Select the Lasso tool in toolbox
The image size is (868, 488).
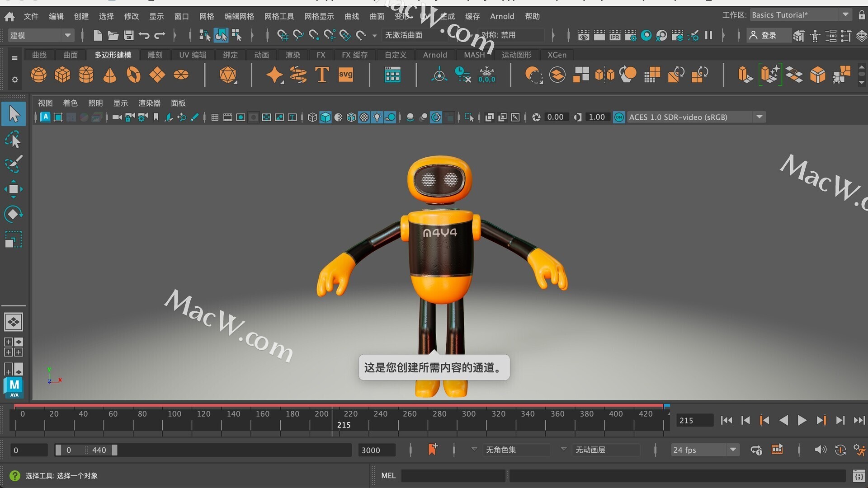tap(14, 140)
